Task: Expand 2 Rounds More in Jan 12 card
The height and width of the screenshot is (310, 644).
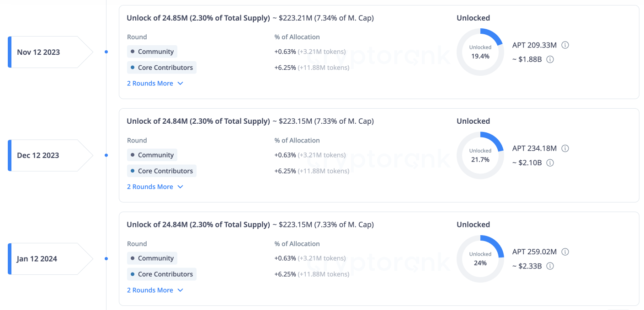Action: click(155, 290)
